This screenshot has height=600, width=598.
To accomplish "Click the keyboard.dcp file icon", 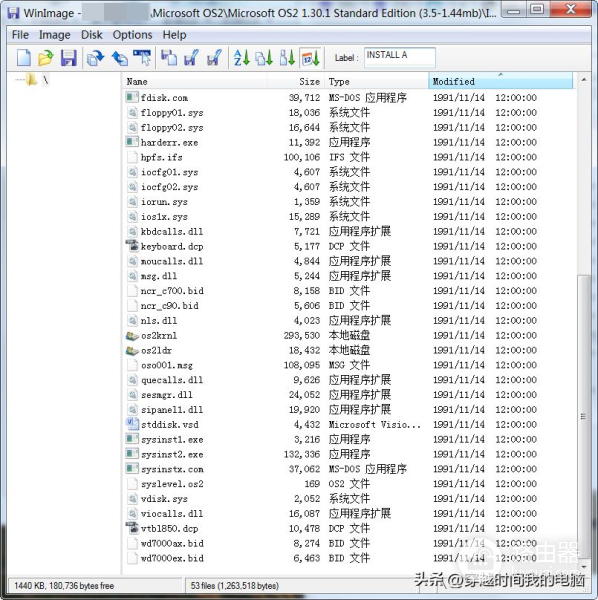I will pos(132,246).
